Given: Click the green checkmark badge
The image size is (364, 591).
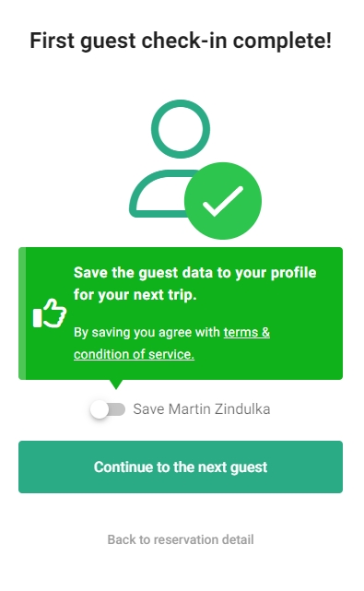Looking at the screenshot, I should [223, 201].
